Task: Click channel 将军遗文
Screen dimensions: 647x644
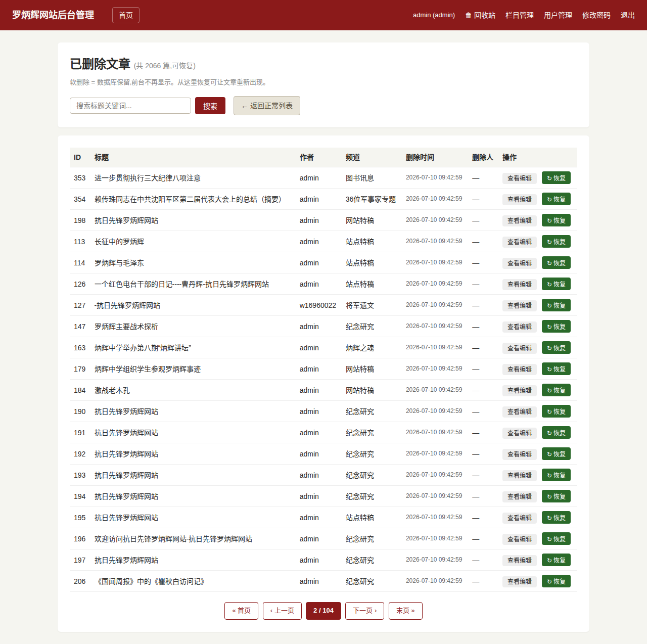Action: pos(360,305)
